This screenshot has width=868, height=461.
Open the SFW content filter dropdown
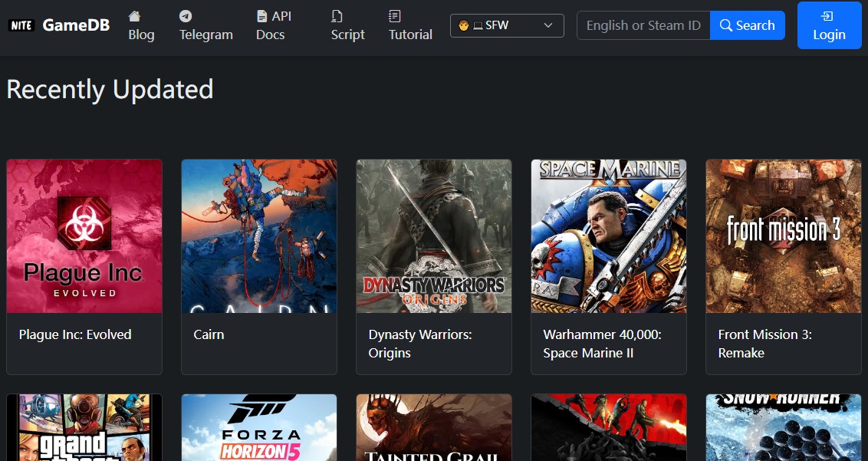pyautogui.click(x=507, y=25)
